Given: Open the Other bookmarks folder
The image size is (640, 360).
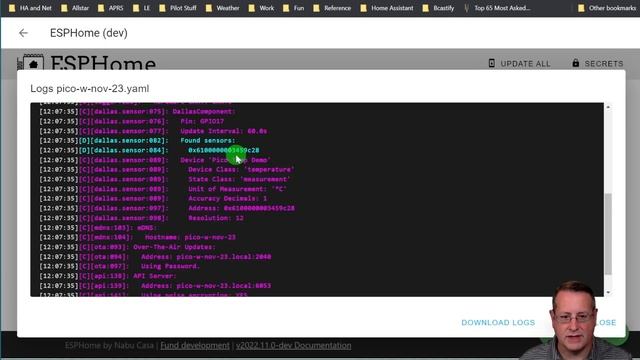Looking at the screenshot, I should pos(607,8).
